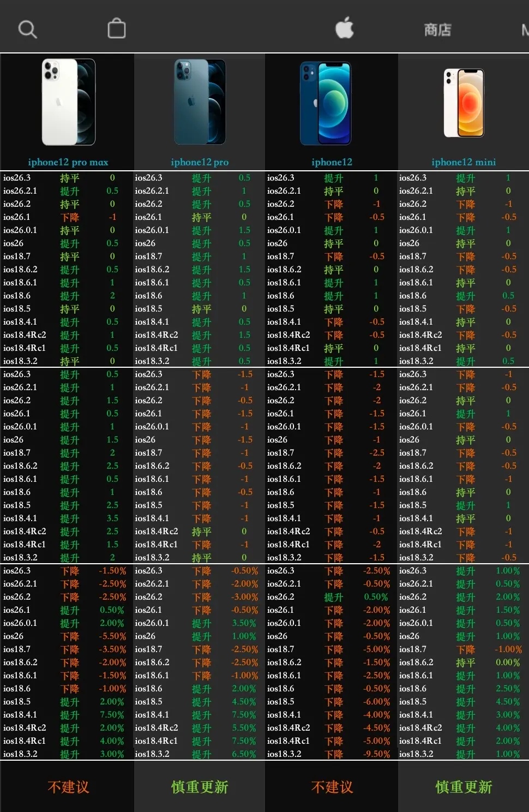This screenshot has height=812, width=529.
Task: Select the white iPhone 12 mini image
Action: (464, 103)
